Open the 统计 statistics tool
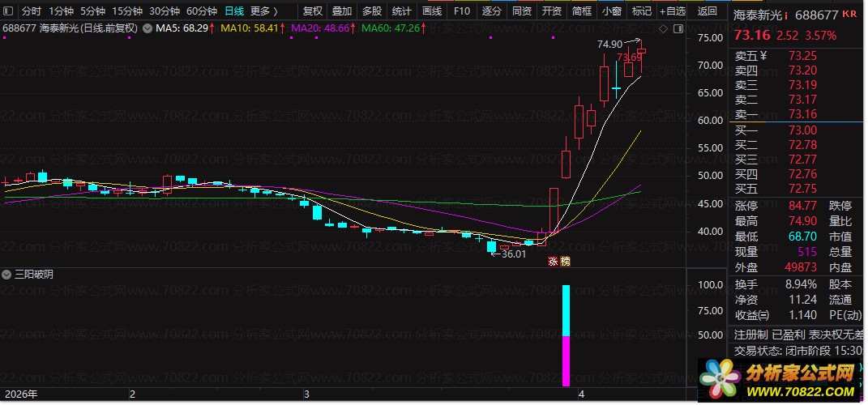The height and width of the screenshot is (405, 868). (402, 11)
